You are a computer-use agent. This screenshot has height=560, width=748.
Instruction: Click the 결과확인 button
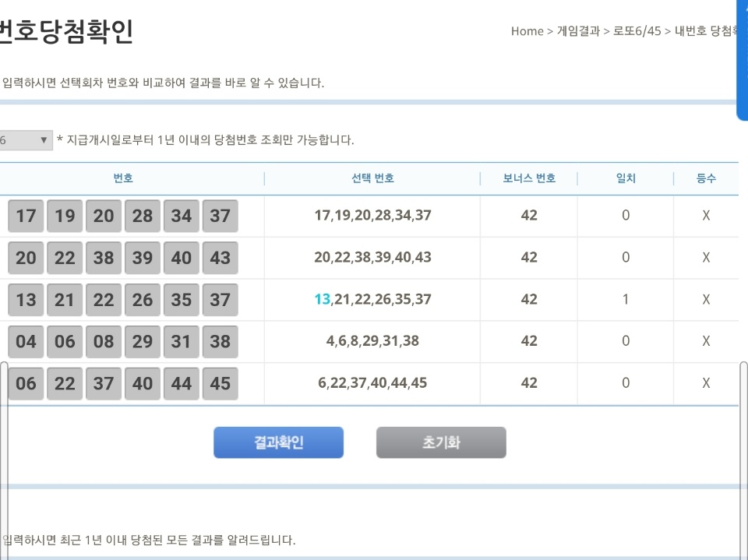[278, 442]
